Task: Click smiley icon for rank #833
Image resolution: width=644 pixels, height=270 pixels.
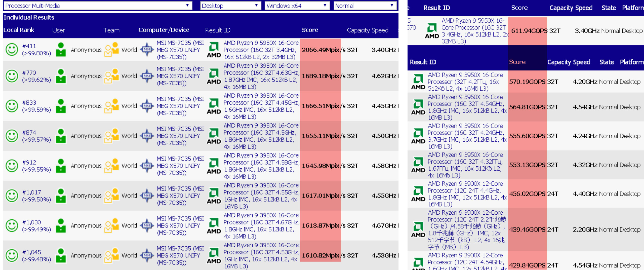Action: coord(12,106)
